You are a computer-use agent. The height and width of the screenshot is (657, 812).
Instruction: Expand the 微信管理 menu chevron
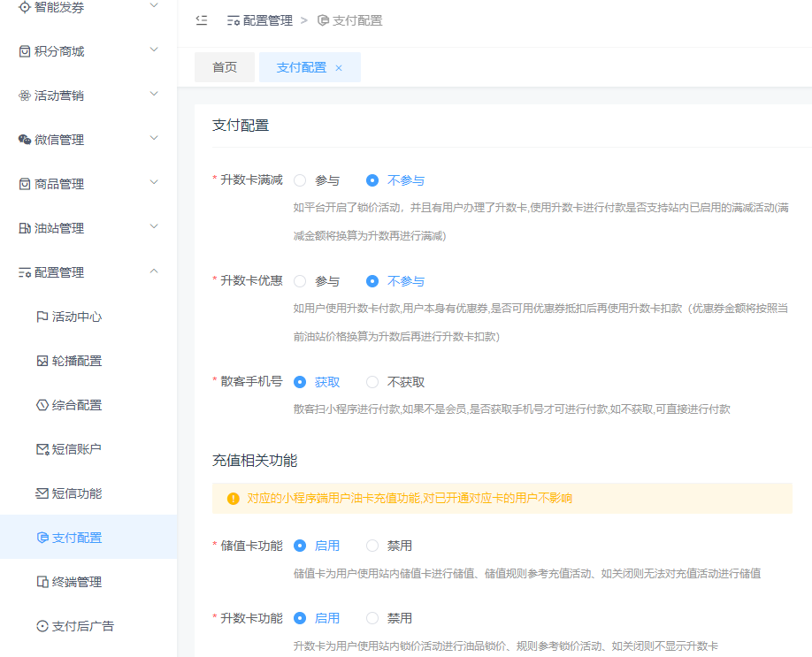154,138
